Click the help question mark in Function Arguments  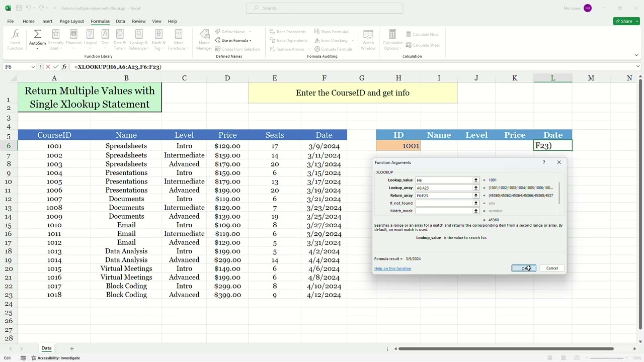[x=544, y=162]
